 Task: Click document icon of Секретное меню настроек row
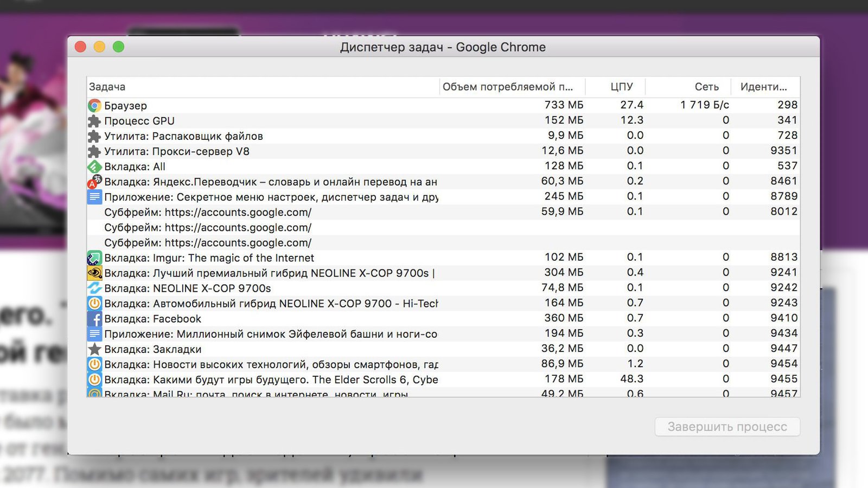coord(94,197)
